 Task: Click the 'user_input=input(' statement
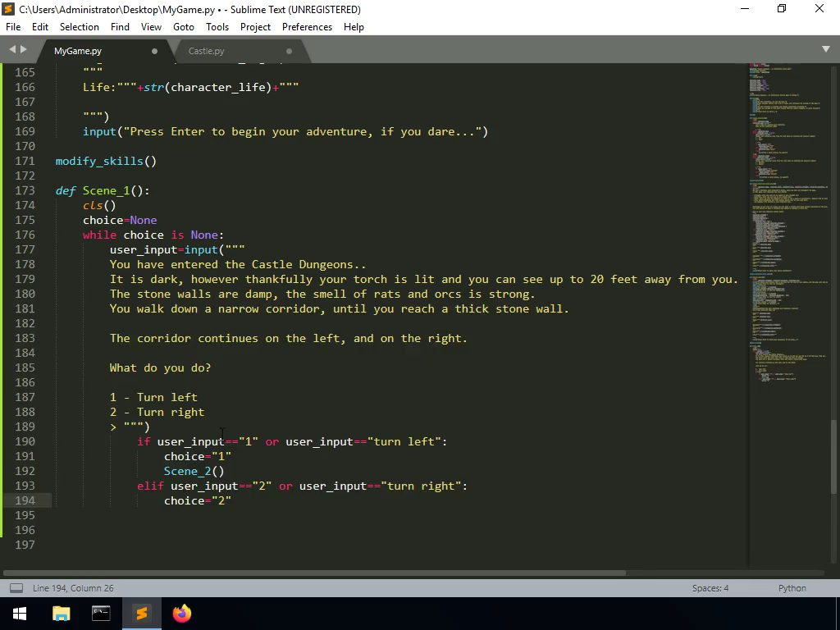tap(177, 249)
